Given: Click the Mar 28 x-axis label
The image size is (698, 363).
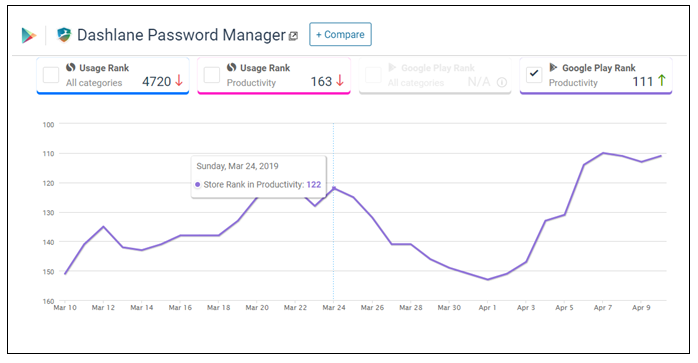Looking at the screenshot, I should pyautogui.click(x=411, y=308).
